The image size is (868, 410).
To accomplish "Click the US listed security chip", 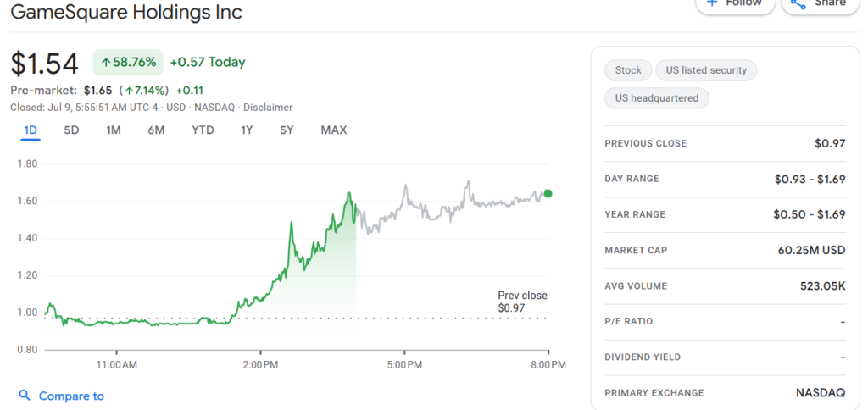I will click(x=706, y=70).
